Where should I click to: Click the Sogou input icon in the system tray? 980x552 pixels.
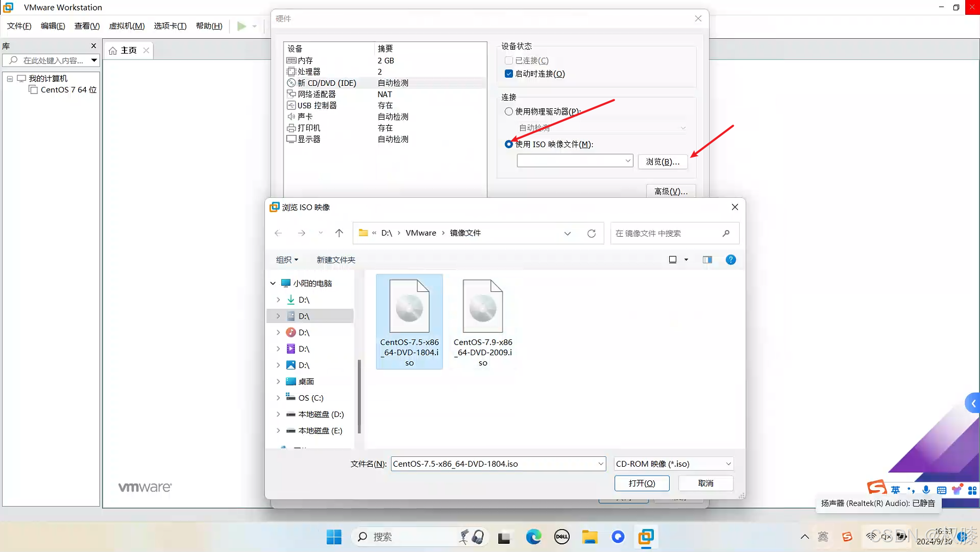click(847, 537)
